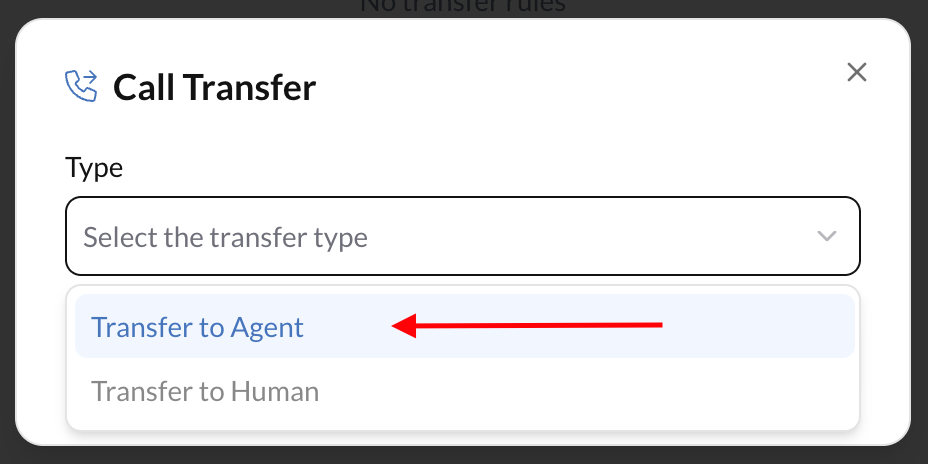
Task: Click the red arrowhead next to Transfer to Agent
Action: pos(402,326)
